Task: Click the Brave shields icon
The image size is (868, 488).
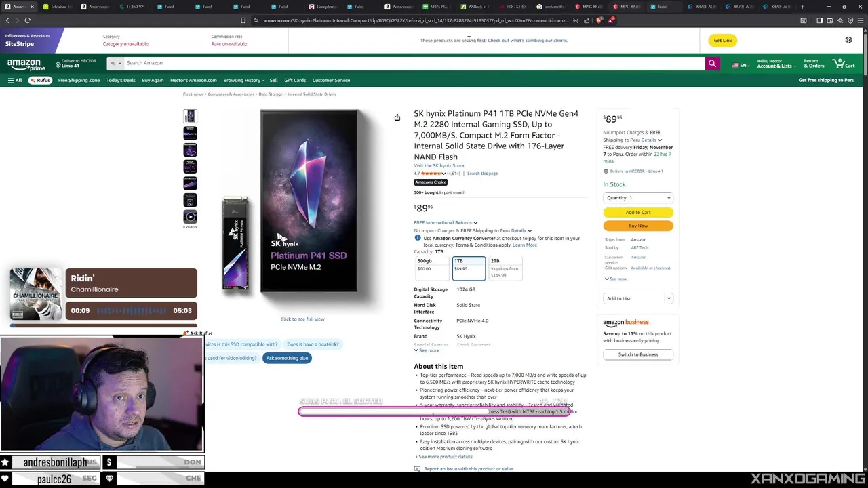Action: pyautogui.click(x=599, y=20)
